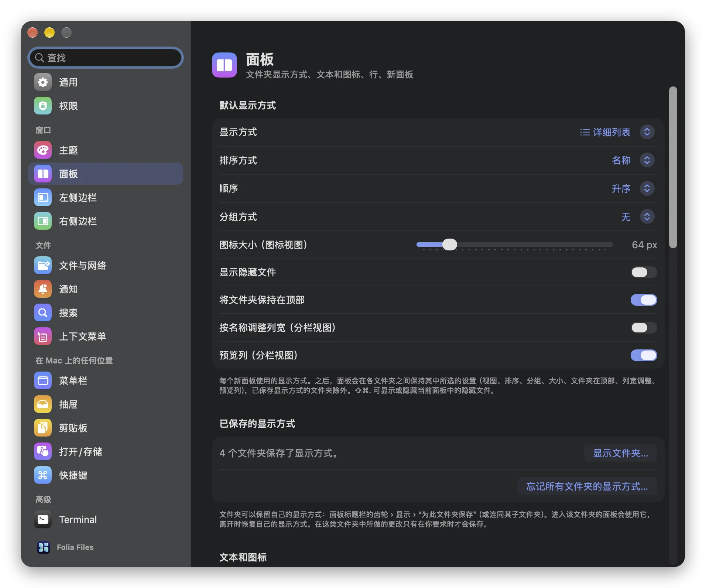This screenshot has width=706, height=588.
Task: Enable the 显示隐藏文件 switch
Action: click(644, 272)
